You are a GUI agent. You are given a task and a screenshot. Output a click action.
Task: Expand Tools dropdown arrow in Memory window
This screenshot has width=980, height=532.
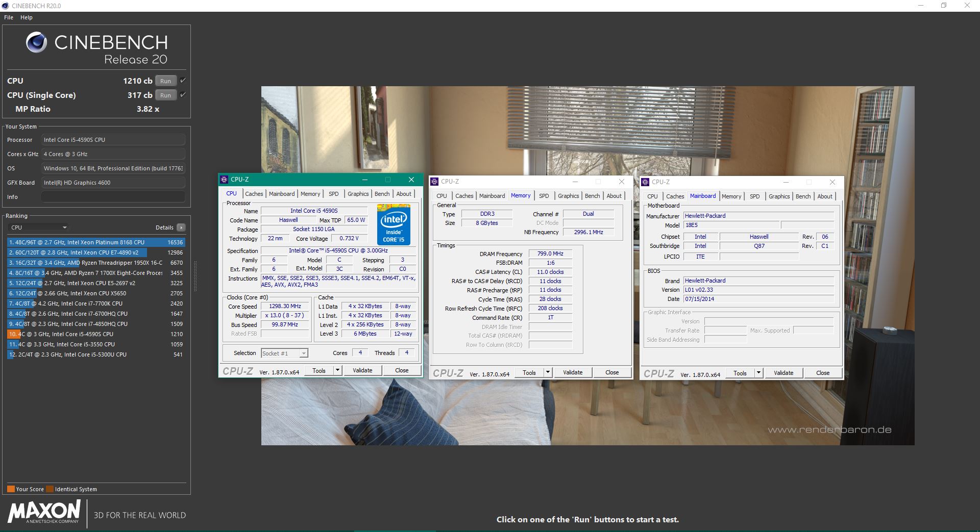pos(548,372)
